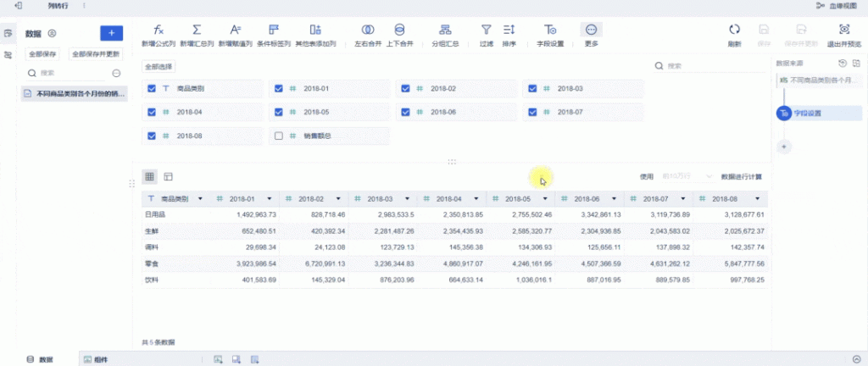The image size is (868, 366).
Task: Uncheck the 2018-05 field checkbox
Action: [278, 112]
